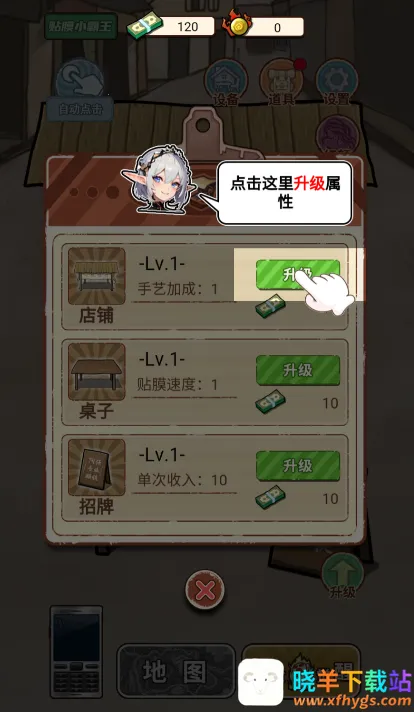This screenshot has height=712, width=414.
Task: Tap the purple icon below 设置
Action: pos(338,134)
